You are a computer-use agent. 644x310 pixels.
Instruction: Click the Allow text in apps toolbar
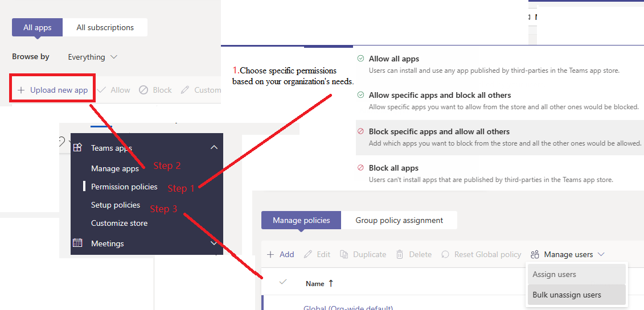(x=120, y=90)
